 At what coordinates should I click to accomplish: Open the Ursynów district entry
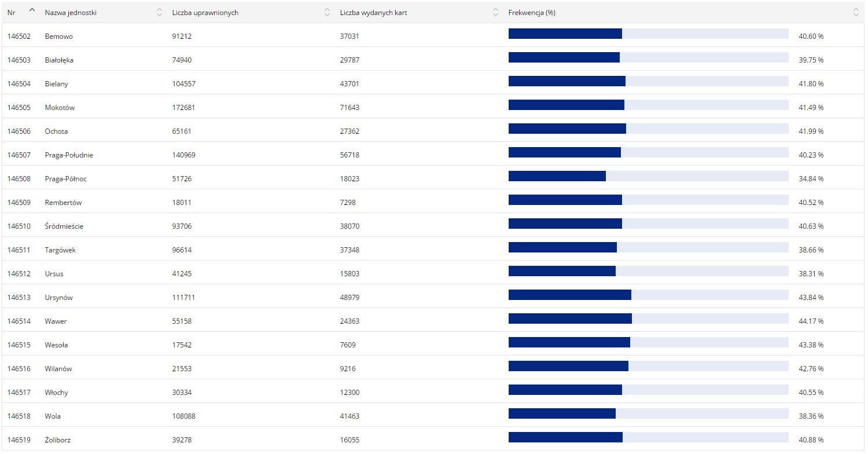click(58, 298)
